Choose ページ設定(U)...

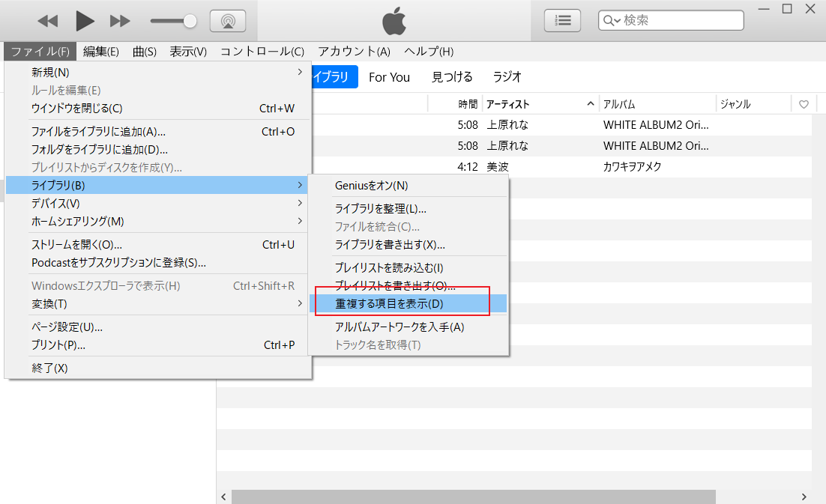(x=157, y=327)
